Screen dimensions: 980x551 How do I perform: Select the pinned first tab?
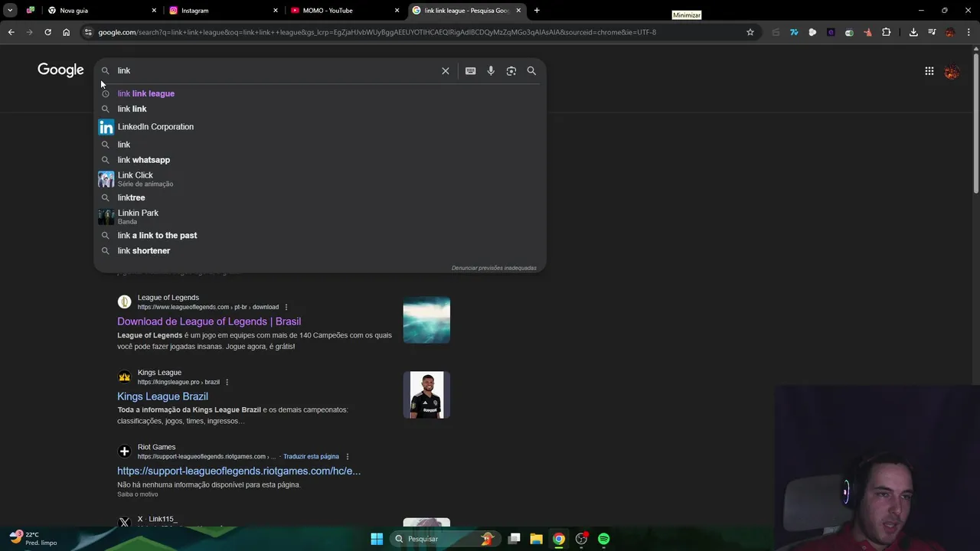[x=31, y=11]
